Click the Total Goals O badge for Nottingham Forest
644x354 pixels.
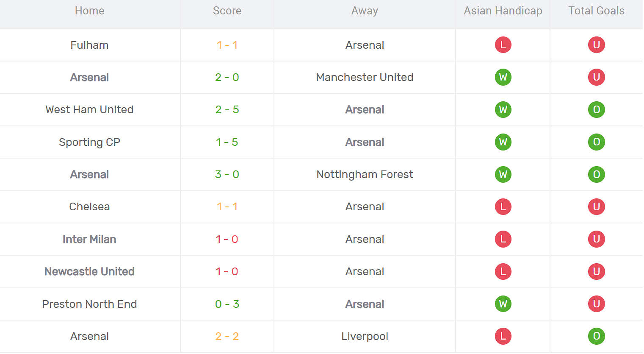pyautogui.click(x=596, y=174)
